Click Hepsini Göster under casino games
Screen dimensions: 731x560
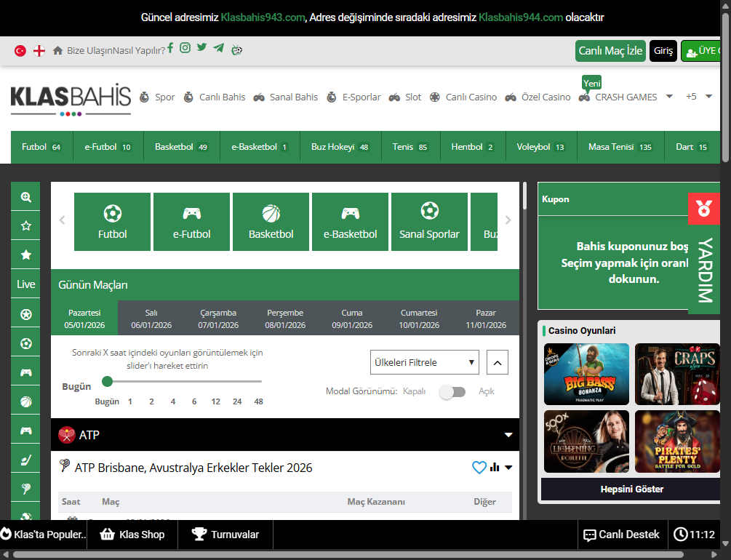[631, 489]
